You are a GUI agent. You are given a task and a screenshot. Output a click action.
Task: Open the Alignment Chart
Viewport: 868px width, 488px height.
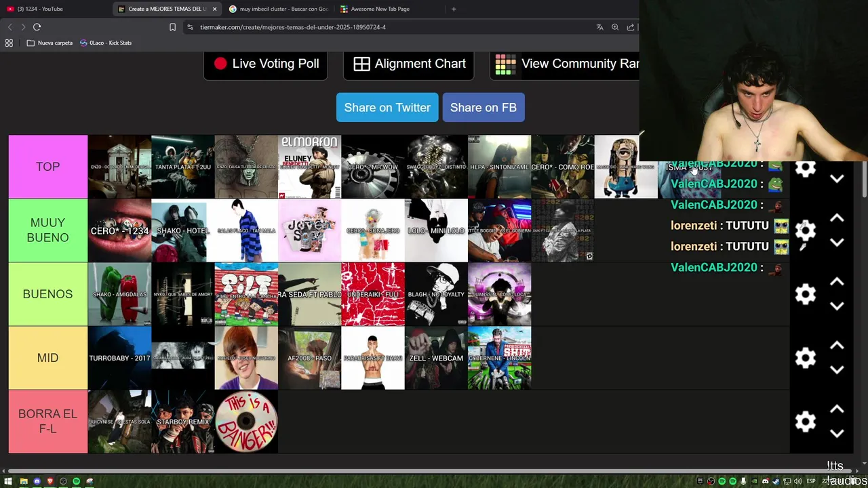409,64
